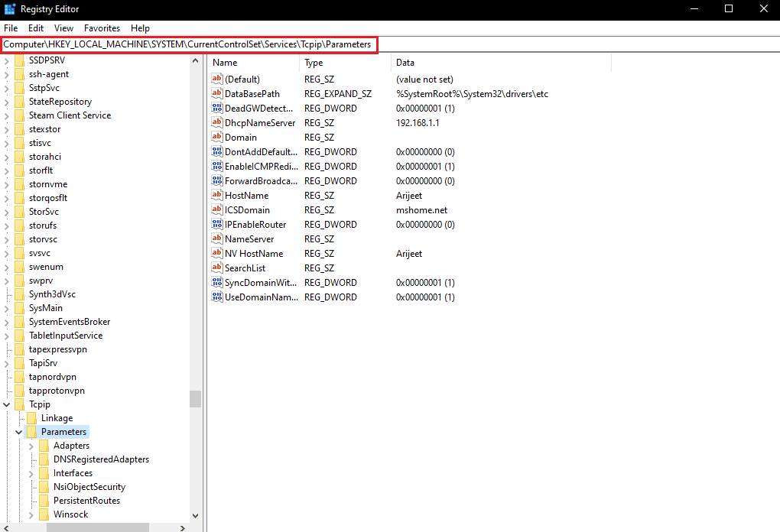
Task: Open the Favorites menu
Action: 102,28
